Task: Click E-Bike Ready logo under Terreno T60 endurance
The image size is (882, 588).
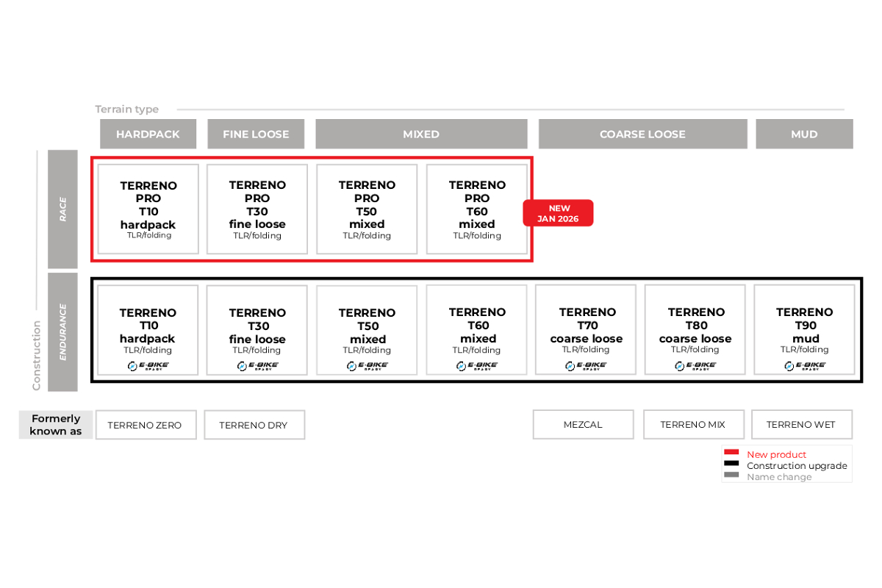Action: point(476,365)
